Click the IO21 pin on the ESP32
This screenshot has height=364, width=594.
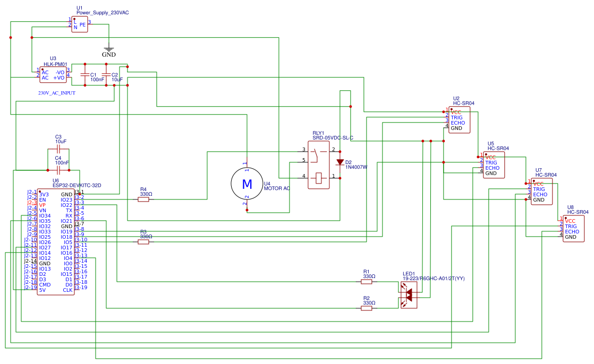click(x=66, y=221)
